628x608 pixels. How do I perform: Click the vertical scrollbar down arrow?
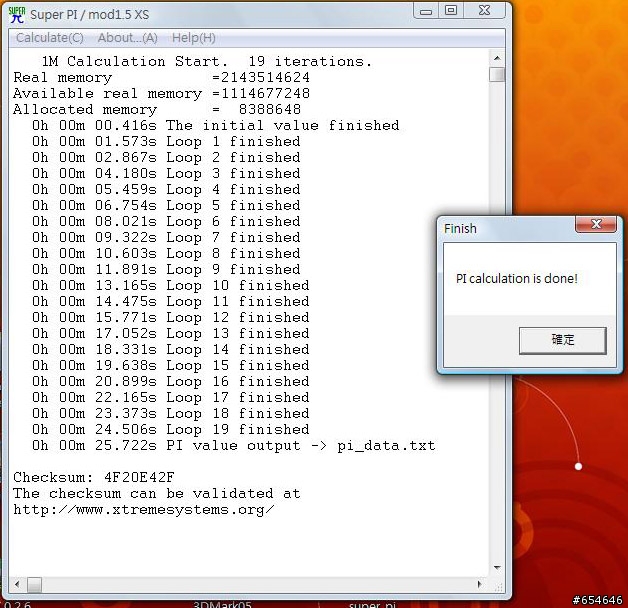coord(497,568)
